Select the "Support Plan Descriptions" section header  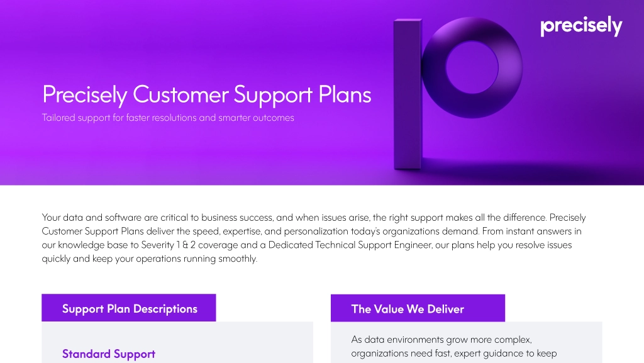click(130, 308)
